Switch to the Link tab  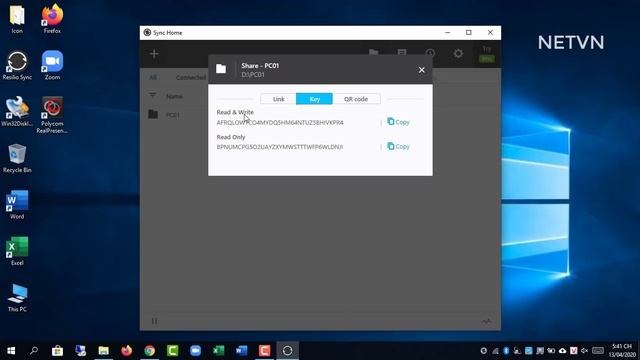[278, 99]
